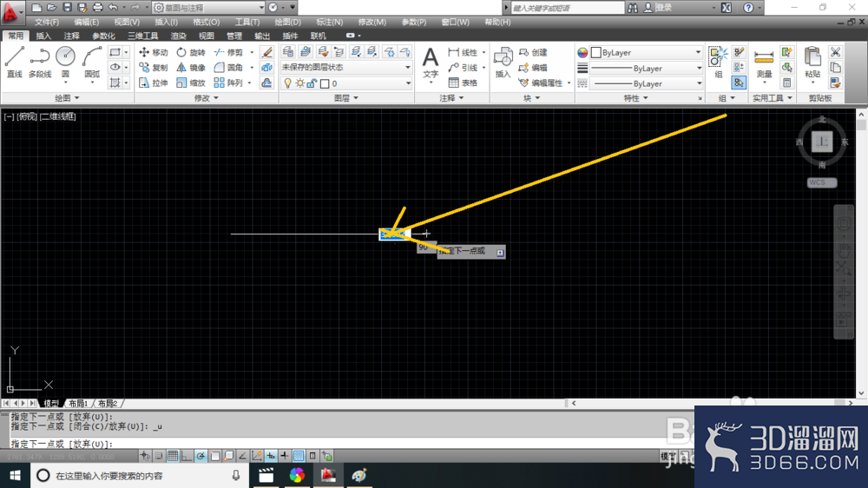
Task: Toggle infer constraints in the status bar
Action: [145, 456]
